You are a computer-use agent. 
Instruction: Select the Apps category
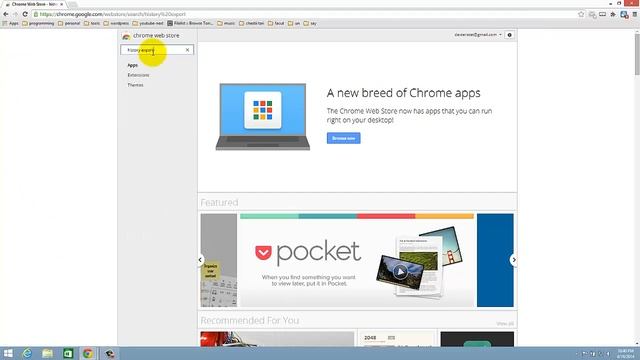[133, 65]
